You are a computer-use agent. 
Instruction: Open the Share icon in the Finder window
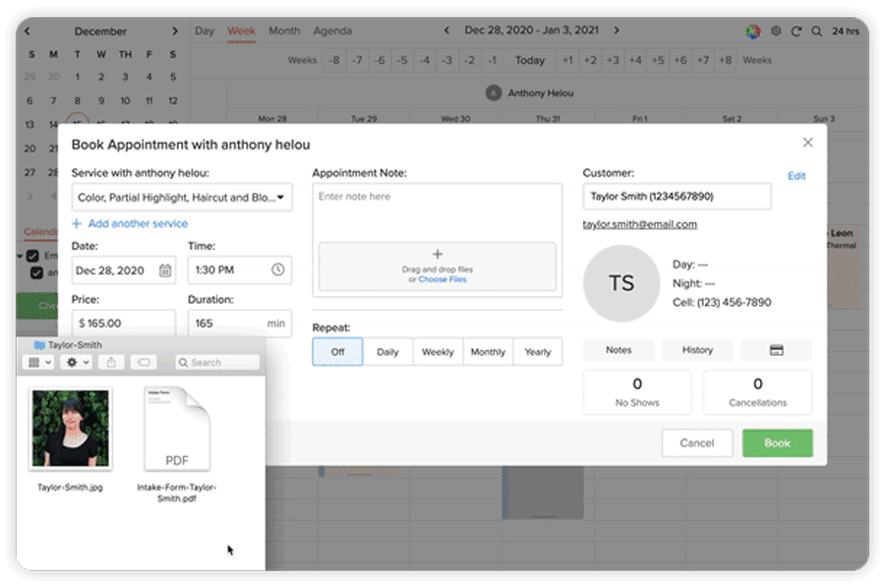point(112,362)
